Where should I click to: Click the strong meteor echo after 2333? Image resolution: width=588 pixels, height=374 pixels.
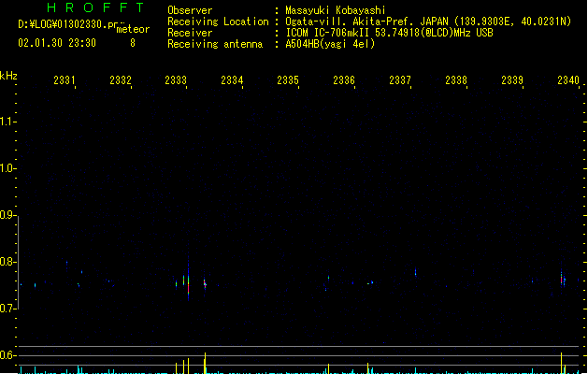188,280
